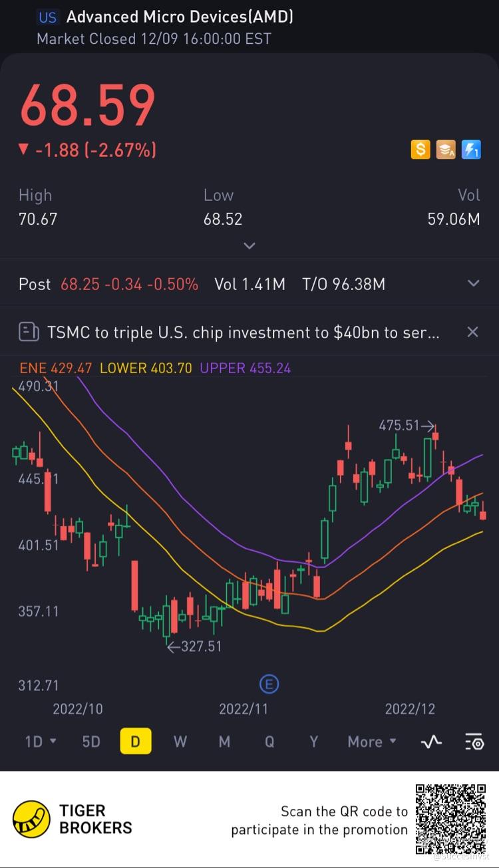
Task: Open the More timeframes dropdown
Action: 371,741
